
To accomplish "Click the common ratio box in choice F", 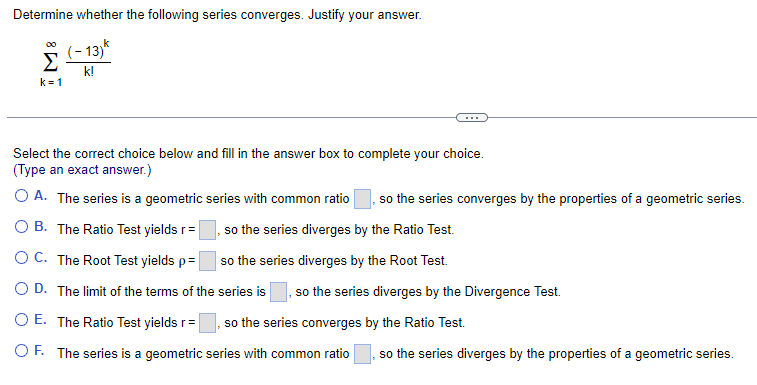I will pyautogui.click(x=363, y=354).
